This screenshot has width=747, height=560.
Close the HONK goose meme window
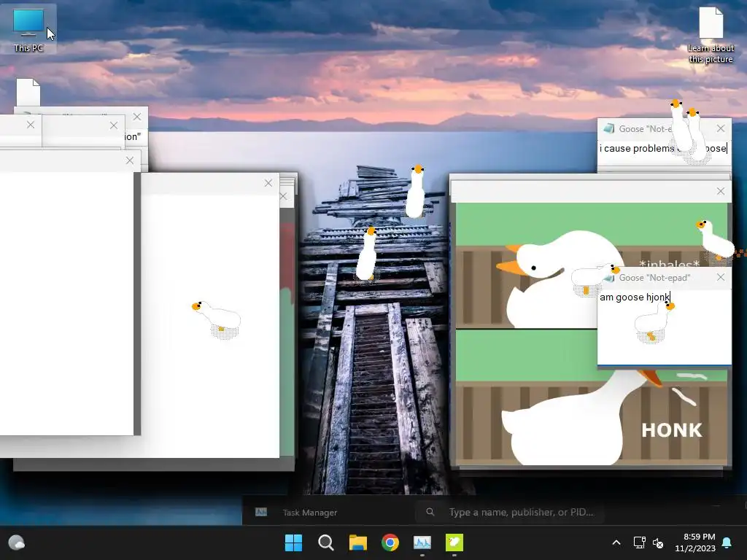coord(720,191)
